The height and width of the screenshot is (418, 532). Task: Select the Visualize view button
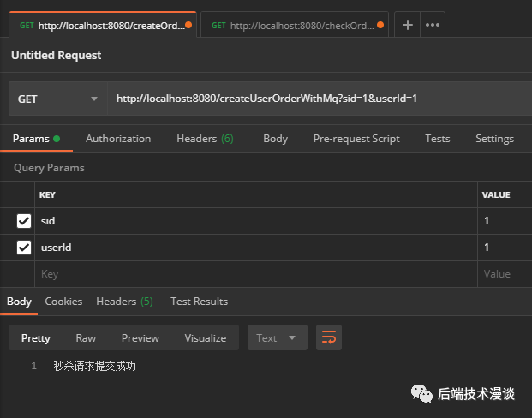point(206,338)
